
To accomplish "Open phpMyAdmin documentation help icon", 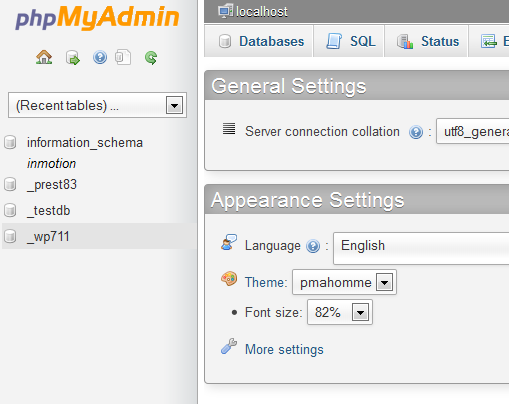I will (100, 57).
